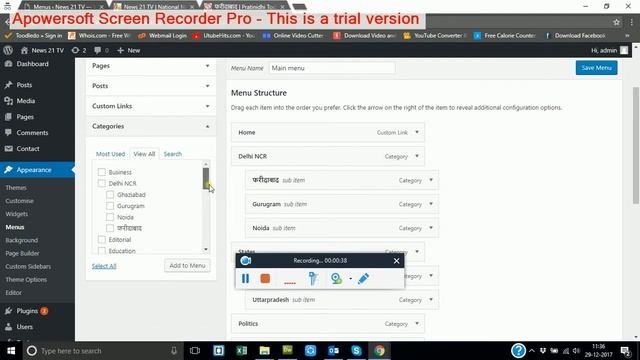Click the Menu Name input field
The height and width of the screenshot is (360, 640).
332,68
